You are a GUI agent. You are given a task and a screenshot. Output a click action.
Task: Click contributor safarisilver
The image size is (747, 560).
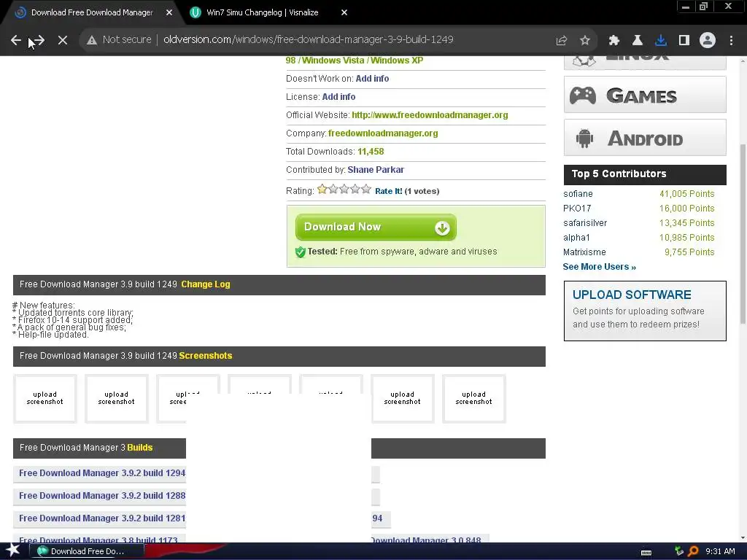pyautogui.click(x=585, y=223)
